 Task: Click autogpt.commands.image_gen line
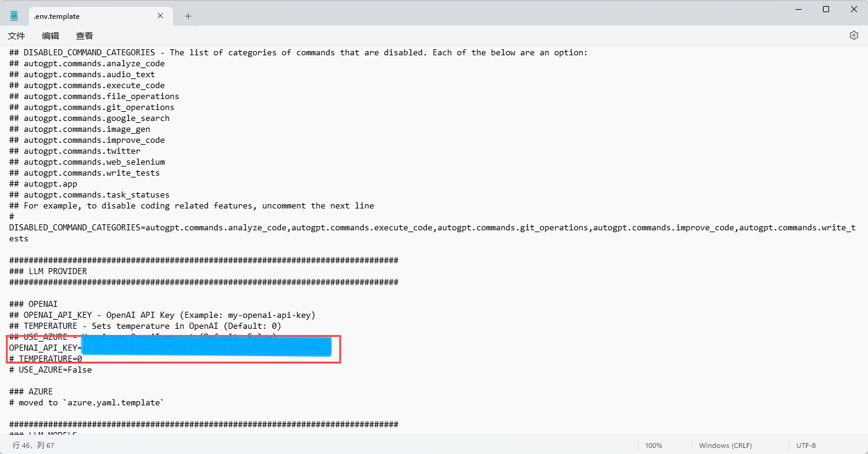point(80,129)
